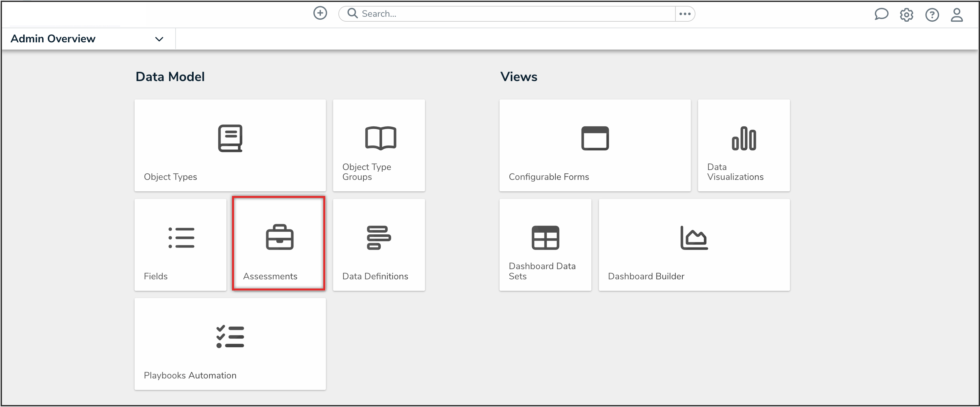This screenshot has height=407, width=980.
Task: Open the user profile icon
Action: click(x=957, y=15)
